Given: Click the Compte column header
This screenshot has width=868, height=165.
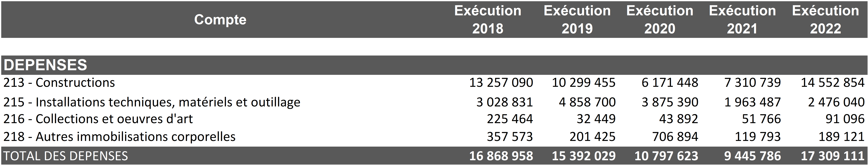Looking at the screenshot, I should 220,19.
